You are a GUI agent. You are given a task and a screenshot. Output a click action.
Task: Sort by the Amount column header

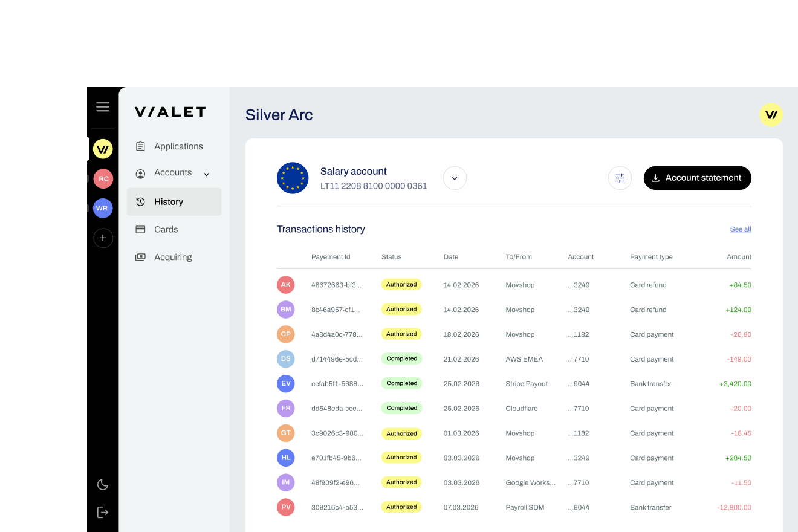coord(739,257)
